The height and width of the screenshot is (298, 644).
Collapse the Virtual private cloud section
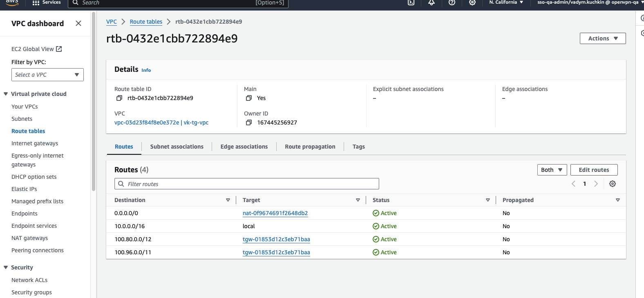(6, 94)
